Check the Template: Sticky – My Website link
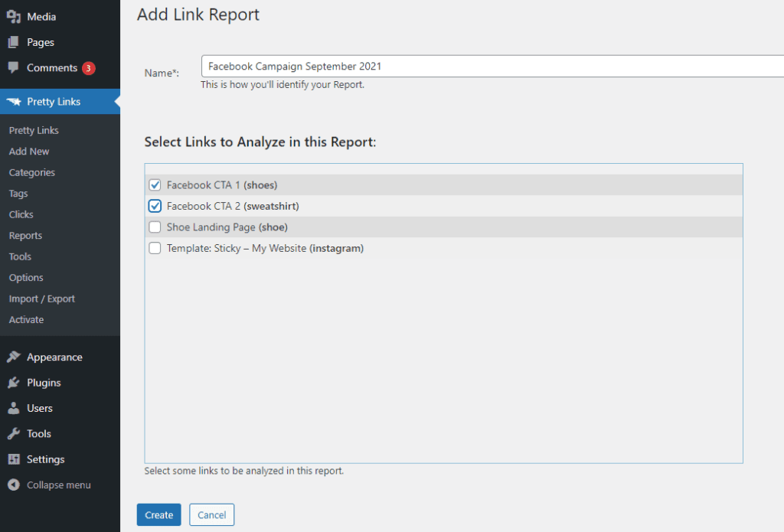 point(155,248)
